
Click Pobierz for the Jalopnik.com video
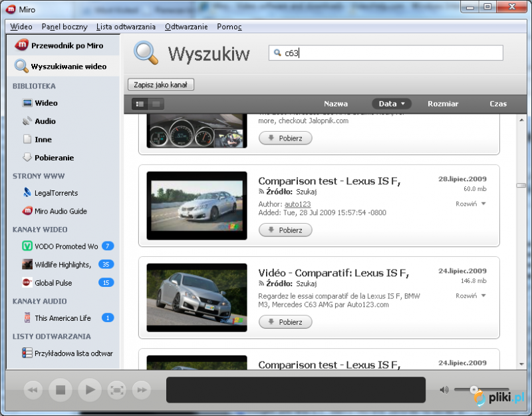coord(285,138)
